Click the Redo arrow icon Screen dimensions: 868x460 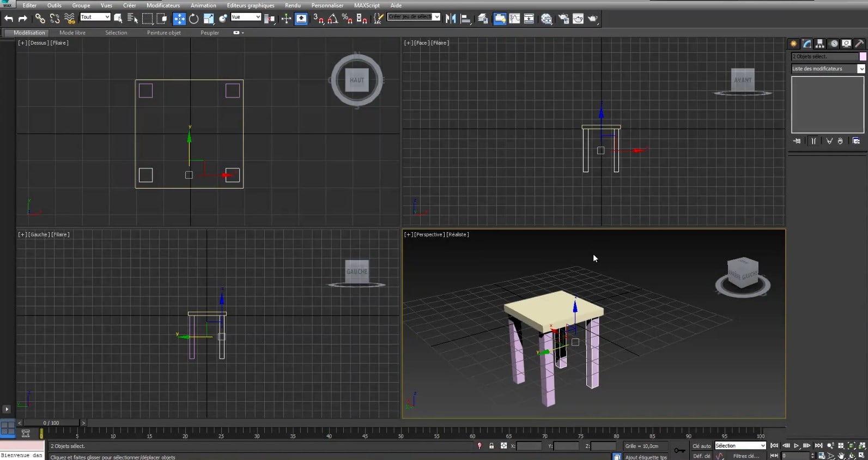[x=23, y=19]
